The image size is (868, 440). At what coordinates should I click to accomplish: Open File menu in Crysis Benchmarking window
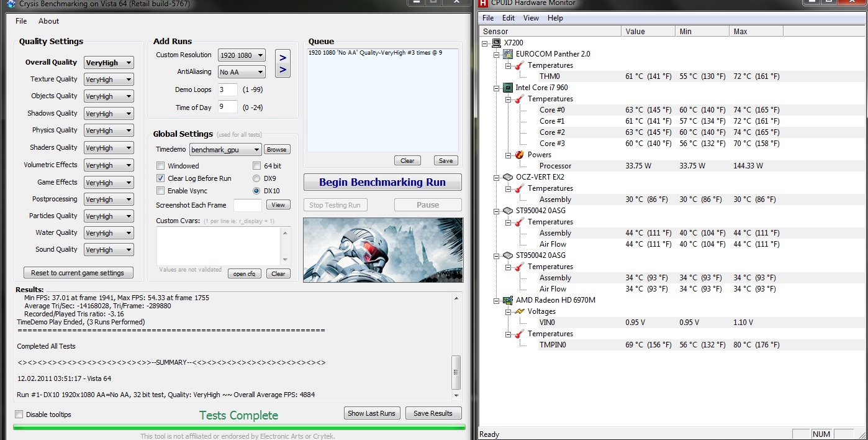point(21,21)
